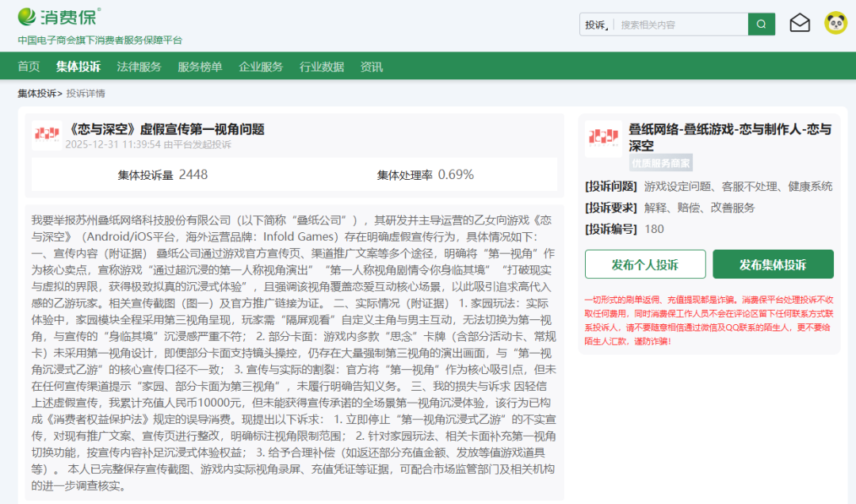Open the 投诉 search type dropdown
The image size is (856, 504).
tap(597, 25)
